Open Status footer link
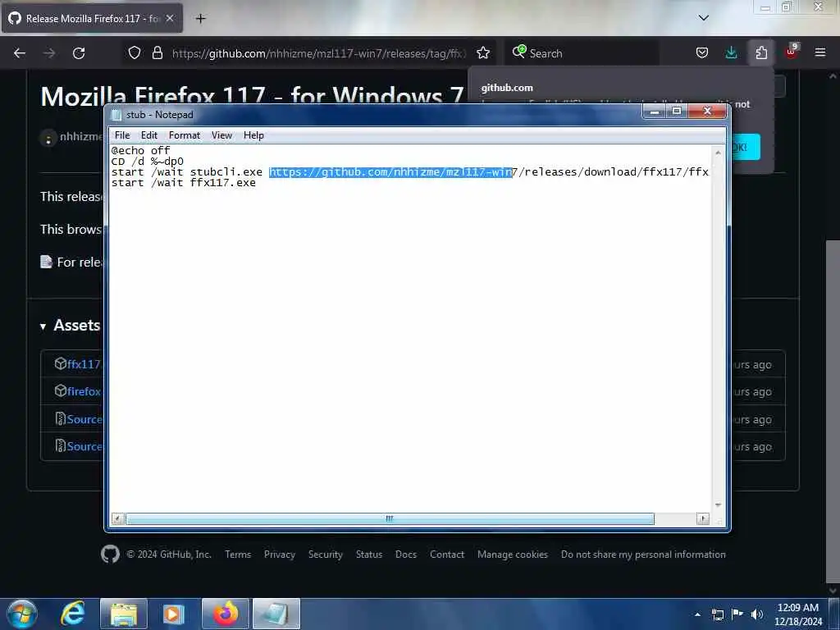This screenshot has height=630, width=840. [x=369, y=554]
